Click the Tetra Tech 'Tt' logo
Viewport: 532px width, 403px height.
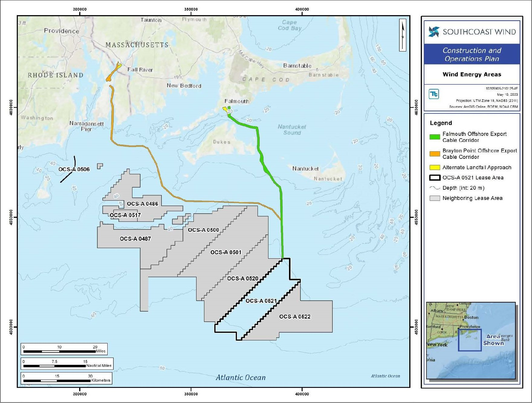tap(434, 94)
